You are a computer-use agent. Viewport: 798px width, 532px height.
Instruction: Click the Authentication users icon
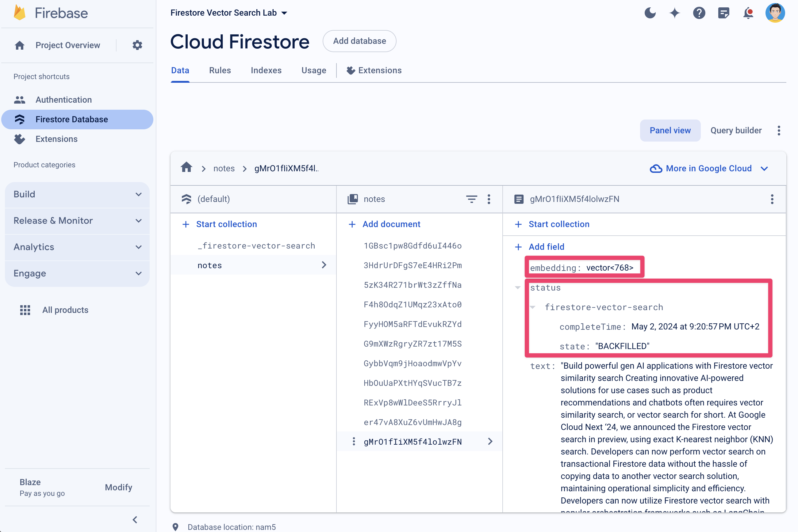click(x=20, y=100)
